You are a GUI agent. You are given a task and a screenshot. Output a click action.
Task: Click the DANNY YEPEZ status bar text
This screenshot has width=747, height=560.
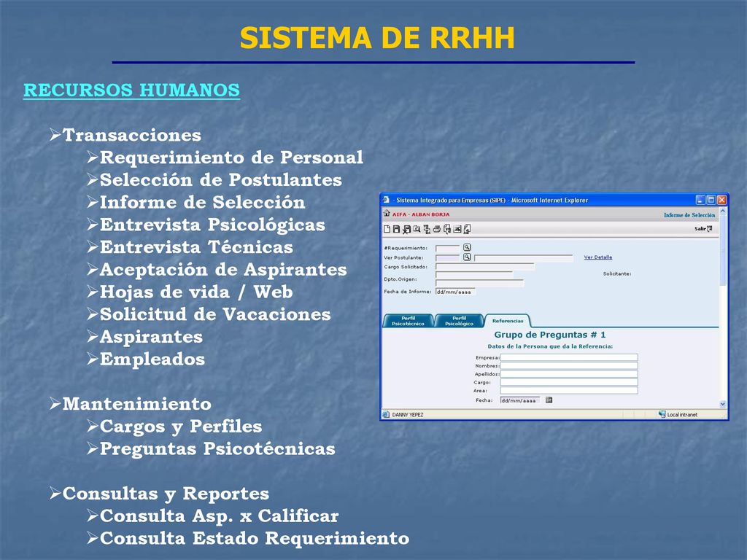pos(407,415)
